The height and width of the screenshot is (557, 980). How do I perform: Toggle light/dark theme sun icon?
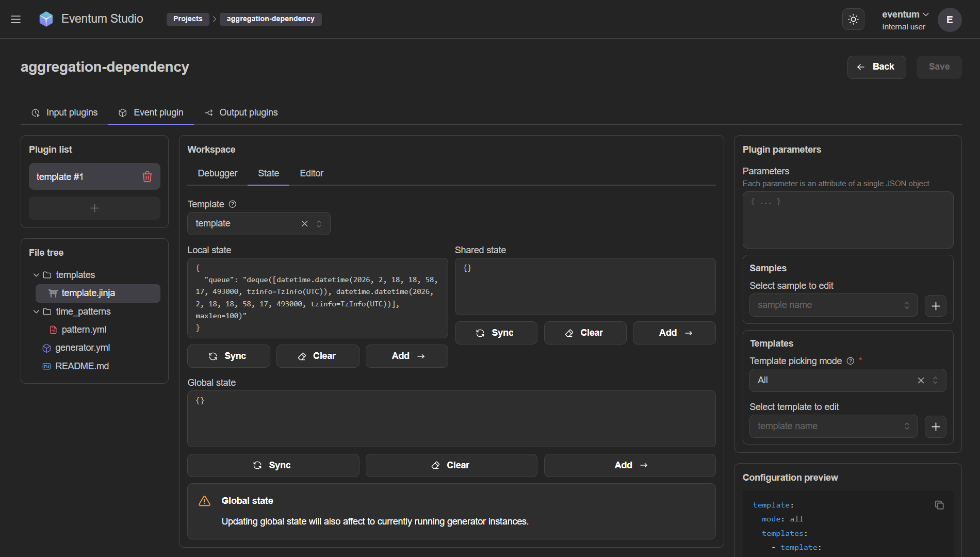point(853,20)
